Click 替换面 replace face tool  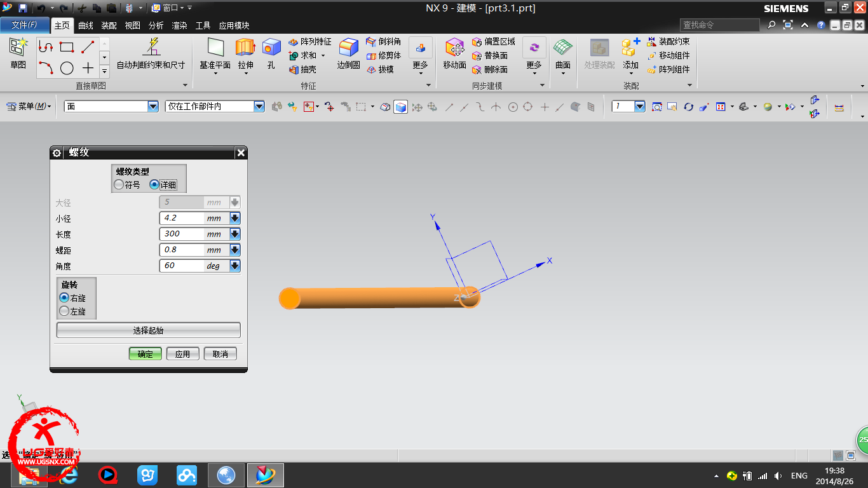click(x=490, y=55)
